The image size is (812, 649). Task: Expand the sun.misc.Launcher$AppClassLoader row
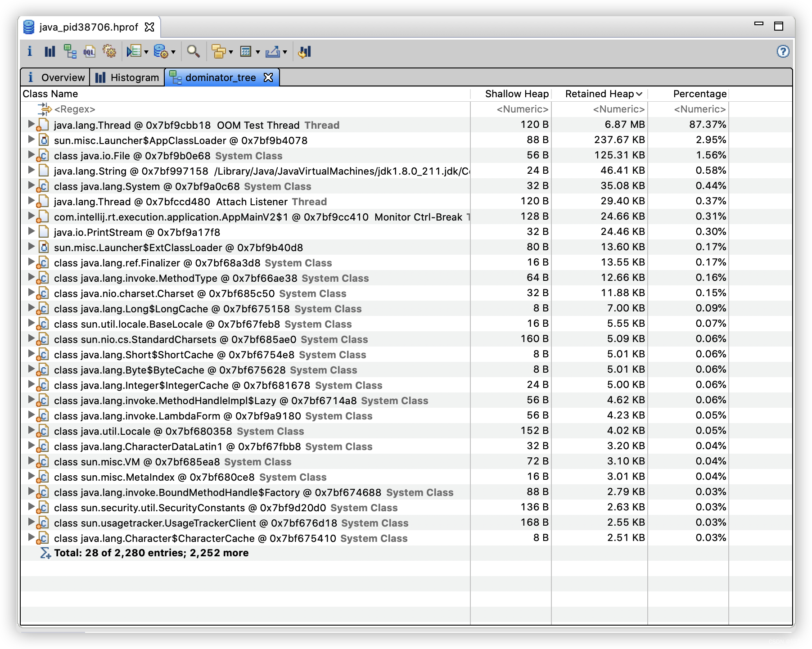click(x=31, y=139)
